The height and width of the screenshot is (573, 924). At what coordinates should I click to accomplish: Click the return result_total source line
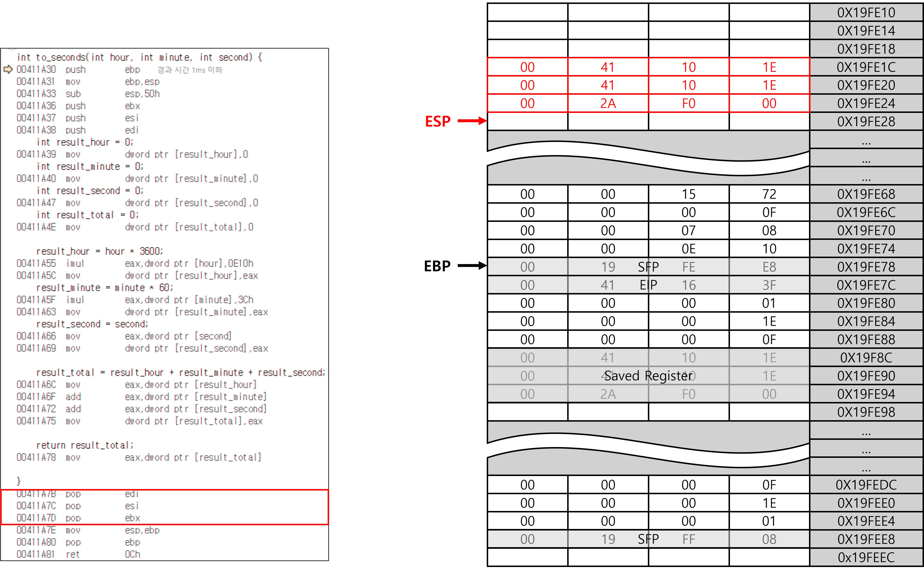tap(85, 445)
